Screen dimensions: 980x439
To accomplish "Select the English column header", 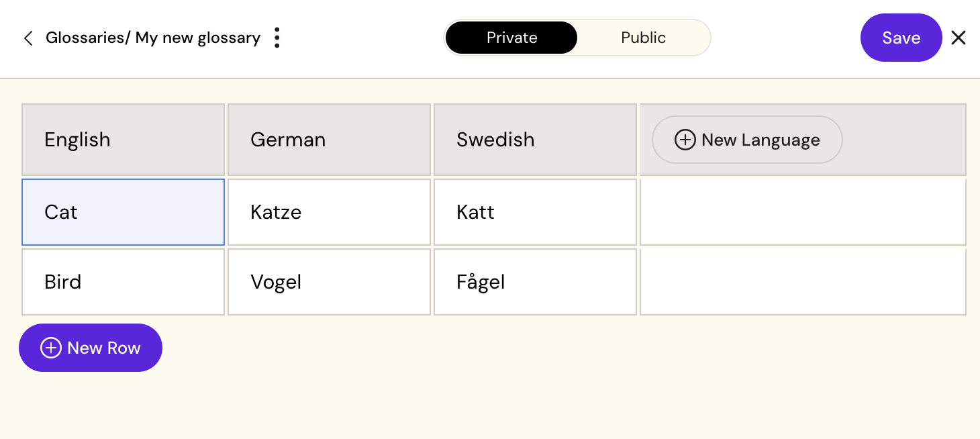I will (x=123, y=140).
